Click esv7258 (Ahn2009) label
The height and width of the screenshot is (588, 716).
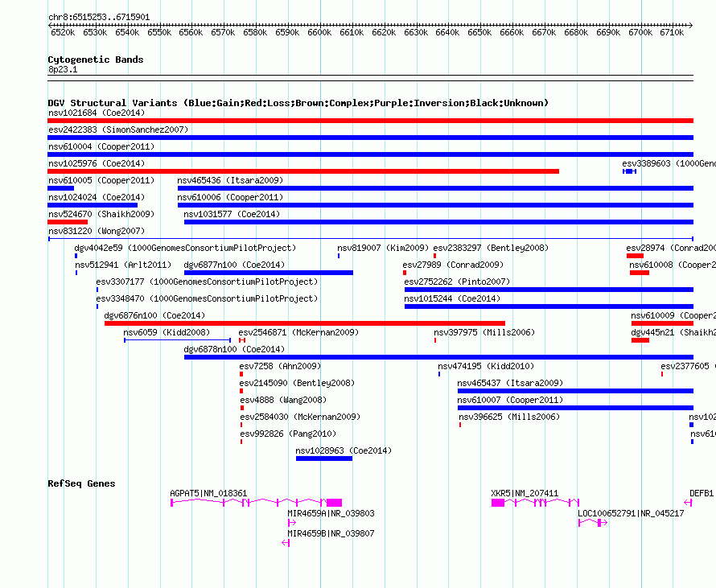coord(280,366)
